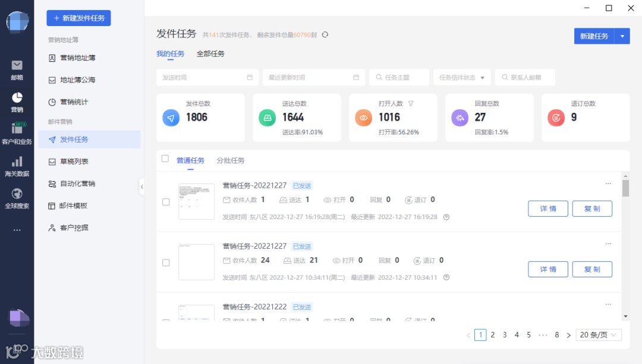Check the first 营销任务-20221227 row
This screenshot has width=642, height=364.
[x=166, y=202]
